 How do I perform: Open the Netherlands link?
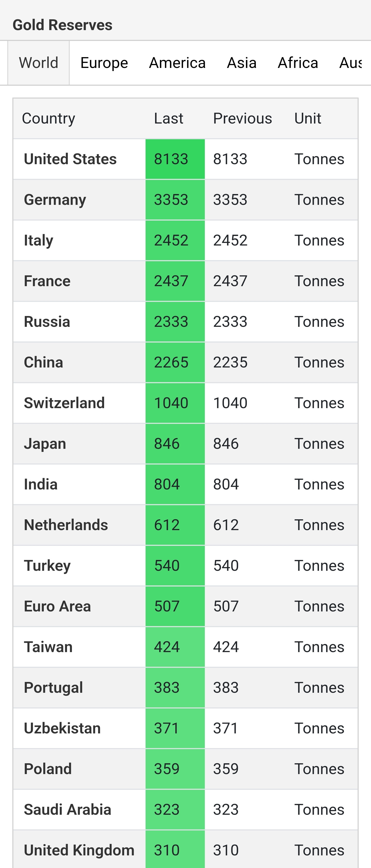click(x=66, y=525)
